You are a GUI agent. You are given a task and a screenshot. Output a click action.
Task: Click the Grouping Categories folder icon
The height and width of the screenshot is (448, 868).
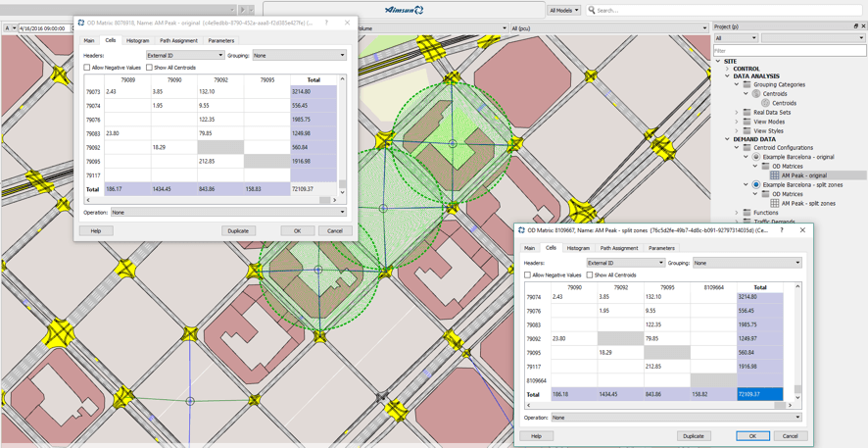click(x=747, y=84)
